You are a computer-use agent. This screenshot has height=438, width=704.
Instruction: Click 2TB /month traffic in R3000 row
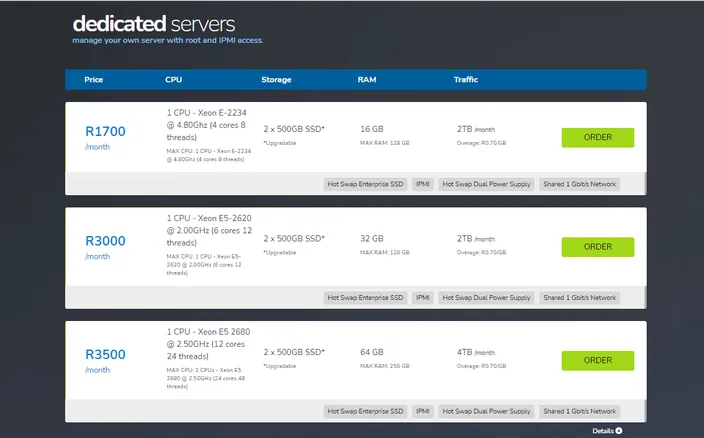click(476, 239)
